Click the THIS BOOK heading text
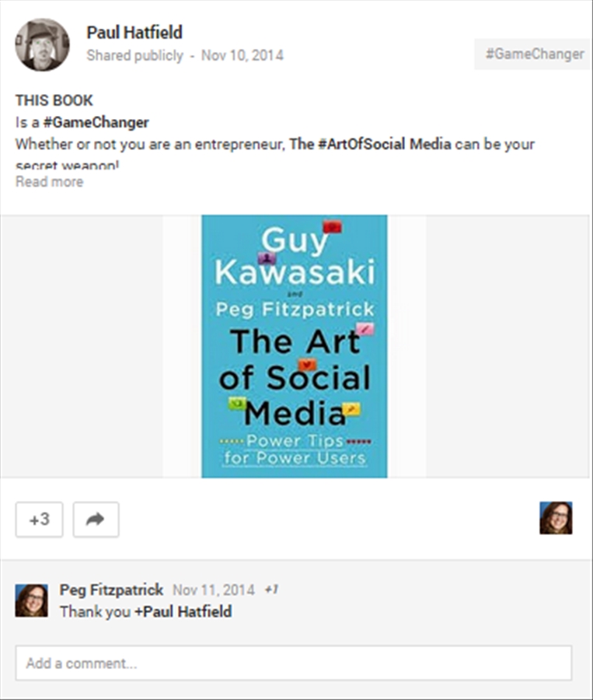The image size is (593, 700). (54, 100)
